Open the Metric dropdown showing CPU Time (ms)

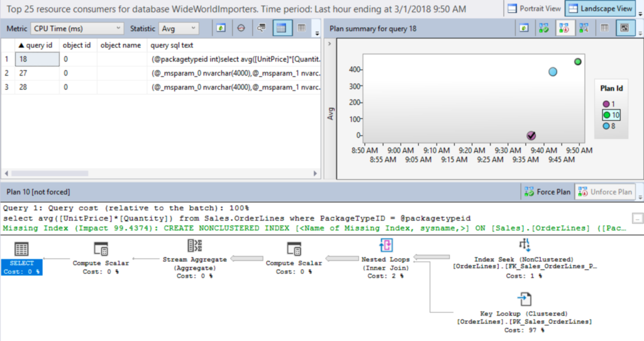click(77, 28)
